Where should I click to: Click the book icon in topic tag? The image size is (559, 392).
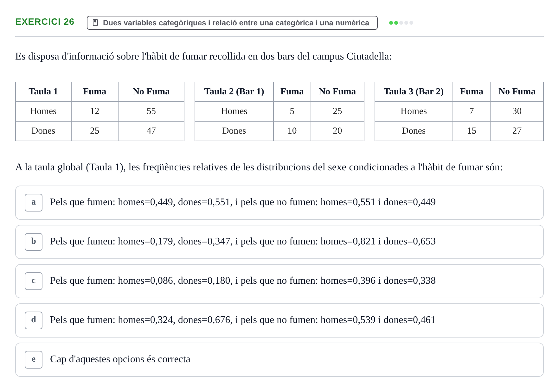(x=95, y=23)
